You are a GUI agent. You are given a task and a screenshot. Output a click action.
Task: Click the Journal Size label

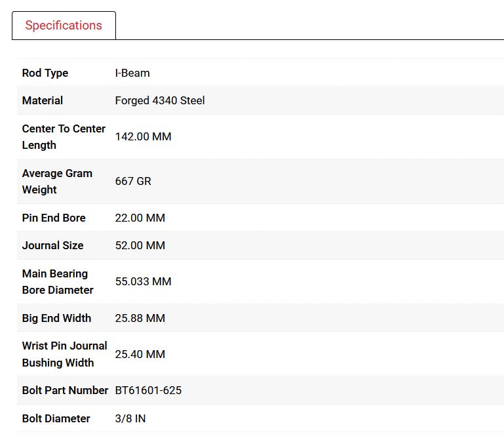coord(52,245)
